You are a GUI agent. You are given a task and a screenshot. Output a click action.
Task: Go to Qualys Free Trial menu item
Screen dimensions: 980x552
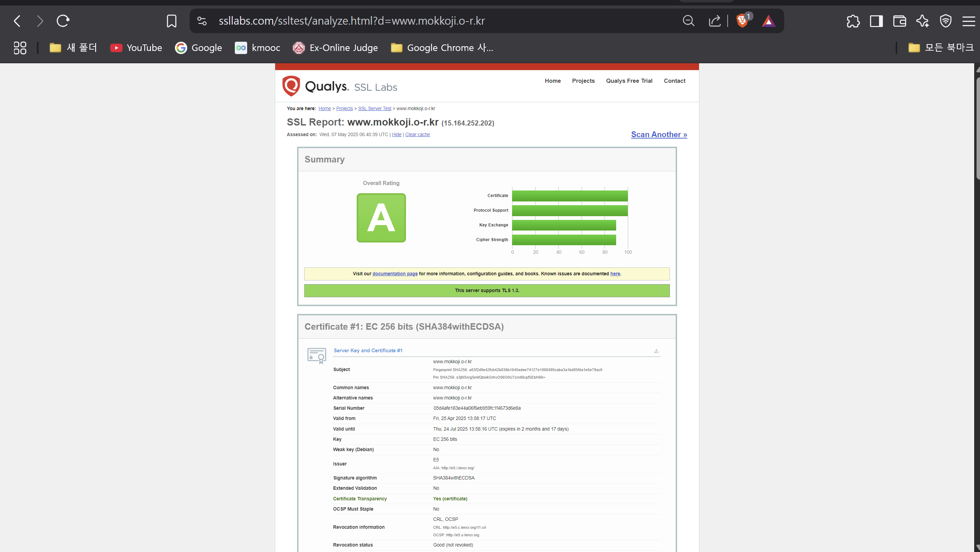[629, 81]
